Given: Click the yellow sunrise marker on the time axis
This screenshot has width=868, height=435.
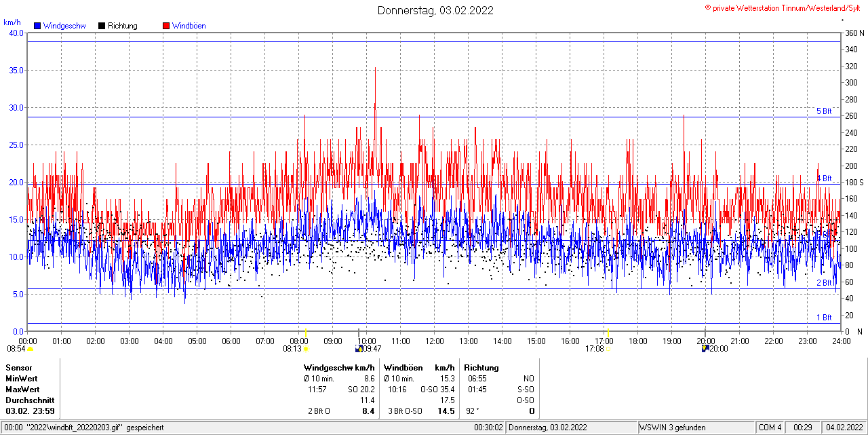Looking at the screenshot, I should [x=305, y=332].
